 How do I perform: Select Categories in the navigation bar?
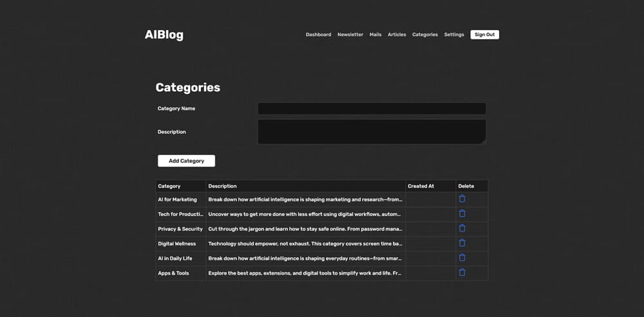point(425,35)
